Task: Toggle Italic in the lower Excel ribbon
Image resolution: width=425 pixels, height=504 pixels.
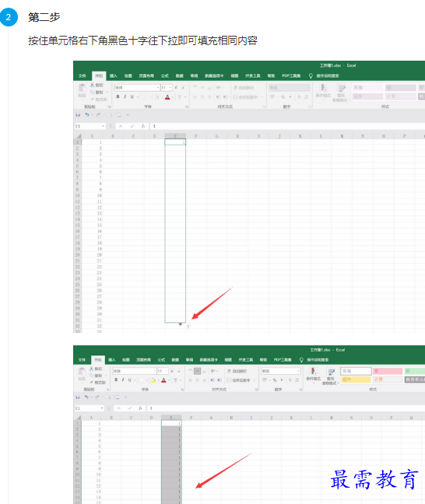Action: [x=123, y=380]
